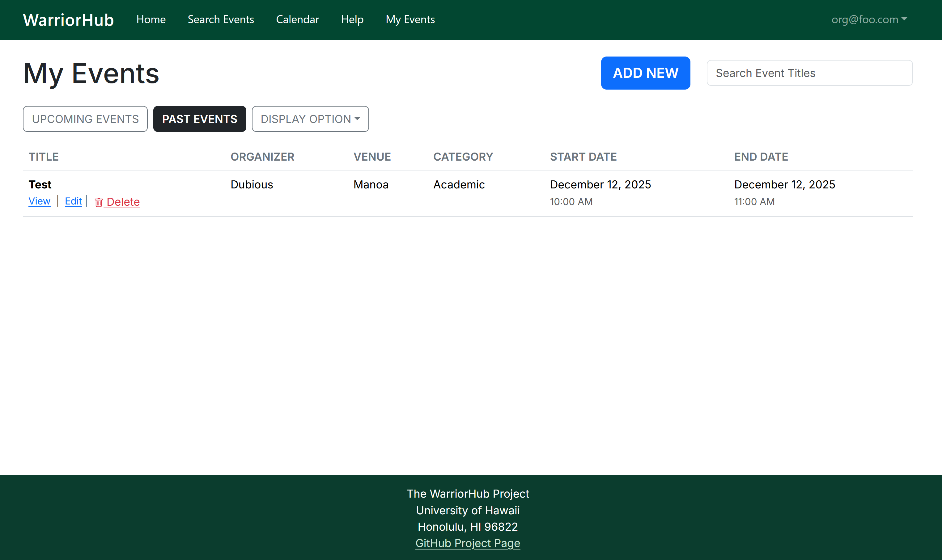Image resolution: width=942 pixels, height=560 pixels.
Task: Navigate to the Home page
Action: [x=151, y=19]
